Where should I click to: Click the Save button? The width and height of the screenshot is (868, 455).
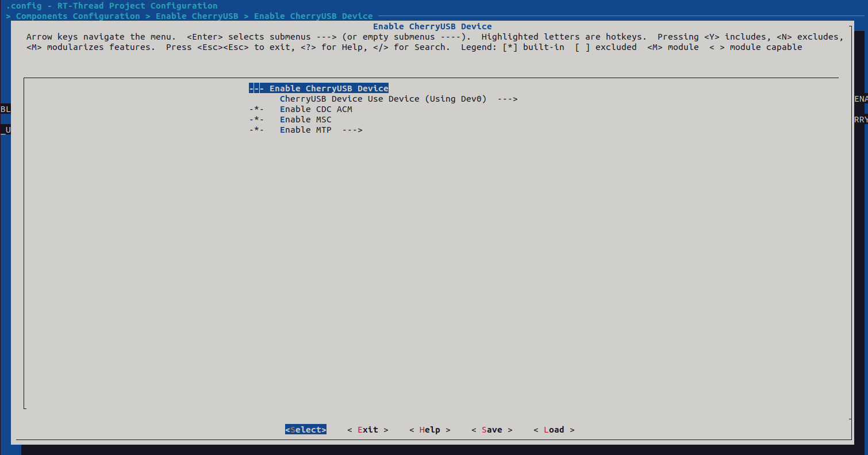pos(492,430)
